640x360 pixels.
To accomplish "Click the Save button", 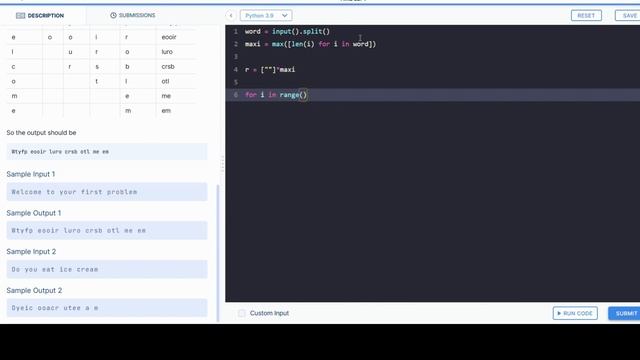I will coord(629,16).
